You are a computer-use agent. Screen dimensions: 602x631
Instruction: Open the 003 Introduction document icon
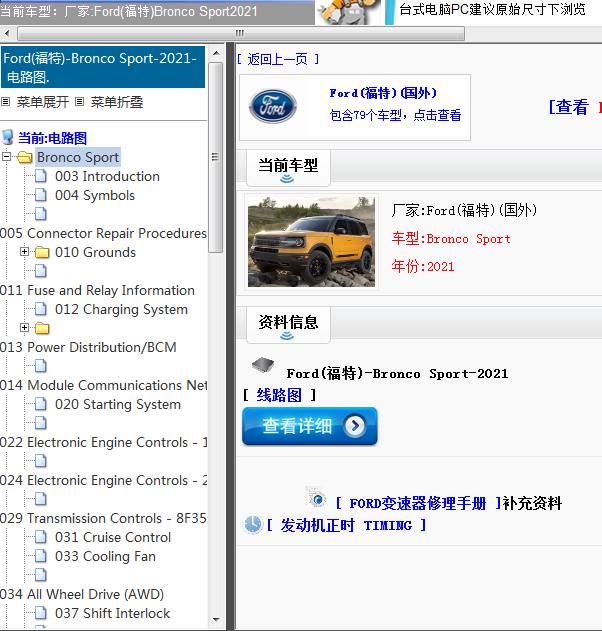pyautogui.click(x=41, y=176)
